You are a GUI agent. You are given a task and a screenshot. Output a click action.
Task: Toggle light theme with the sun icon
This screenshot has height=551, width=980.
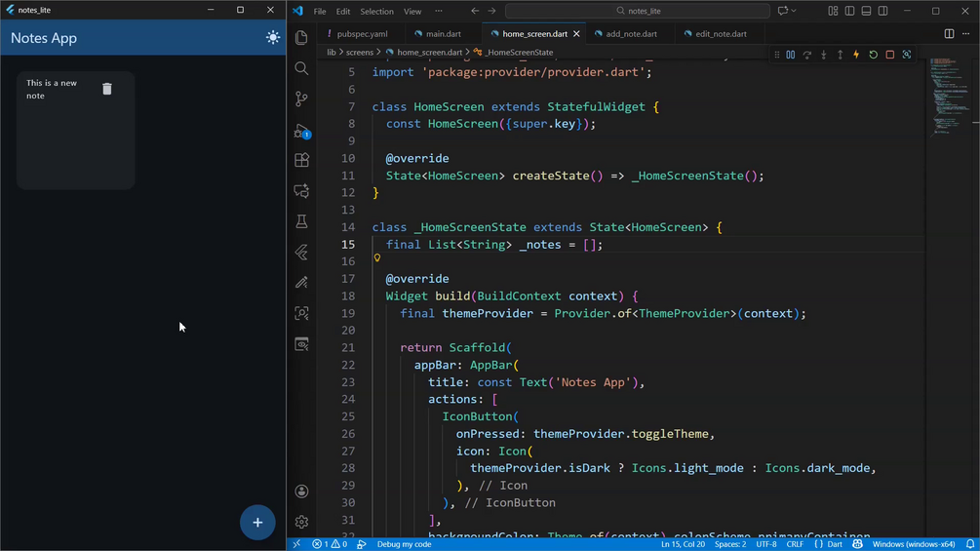click(x=272, y=37)
